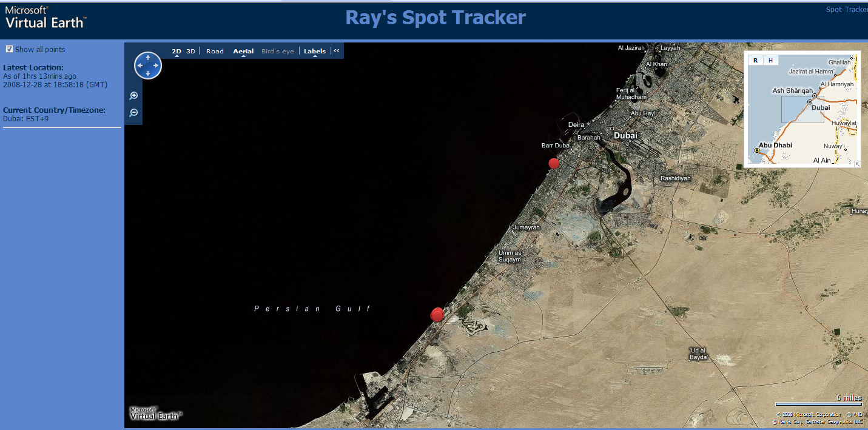The image size is (868, 430).
Task: Click the mini map viewport rectangle
Action: 802,109
